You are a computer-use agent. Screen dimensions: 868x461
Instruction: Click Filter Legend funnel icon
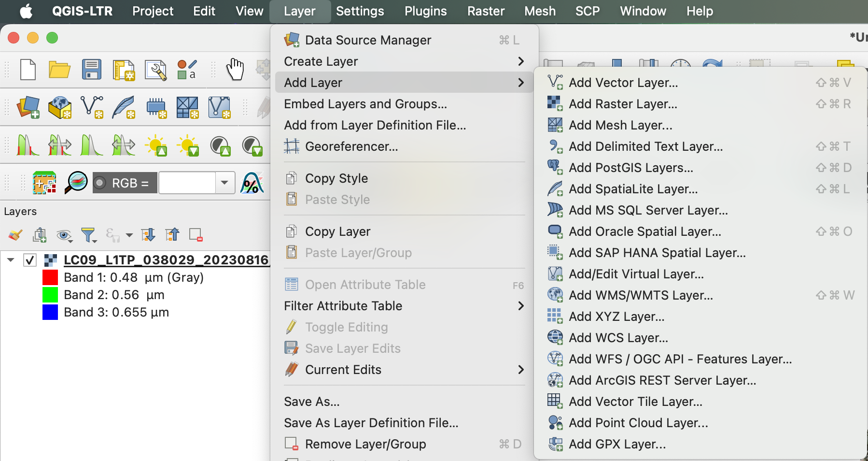(x=88, y=235)
